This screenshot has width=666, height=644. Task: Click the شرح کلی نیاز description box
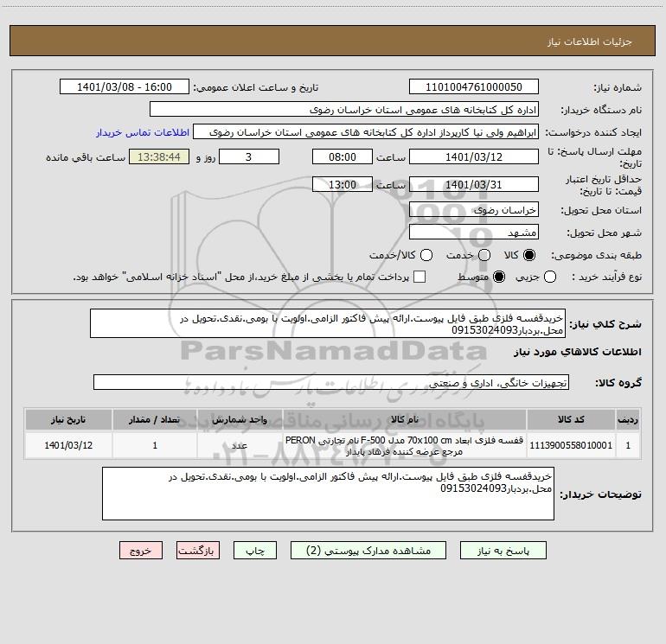coord(328,323)
